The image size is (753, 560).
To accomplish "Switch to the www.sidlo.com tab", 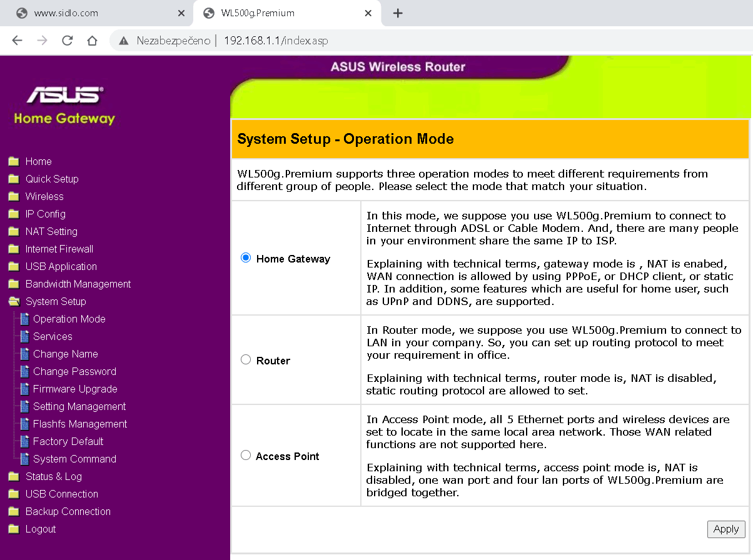I will click(x=94, y=13).
